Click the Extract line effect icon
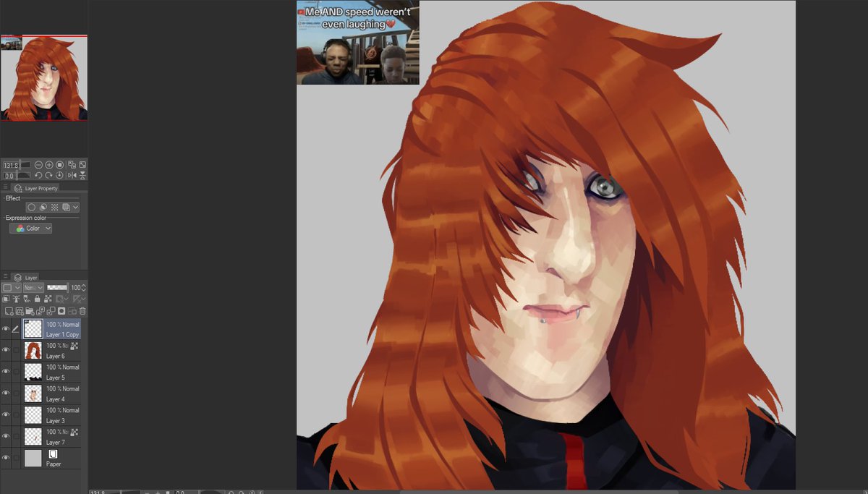Viewport: 868px width, 494px height. pos(43,208)
